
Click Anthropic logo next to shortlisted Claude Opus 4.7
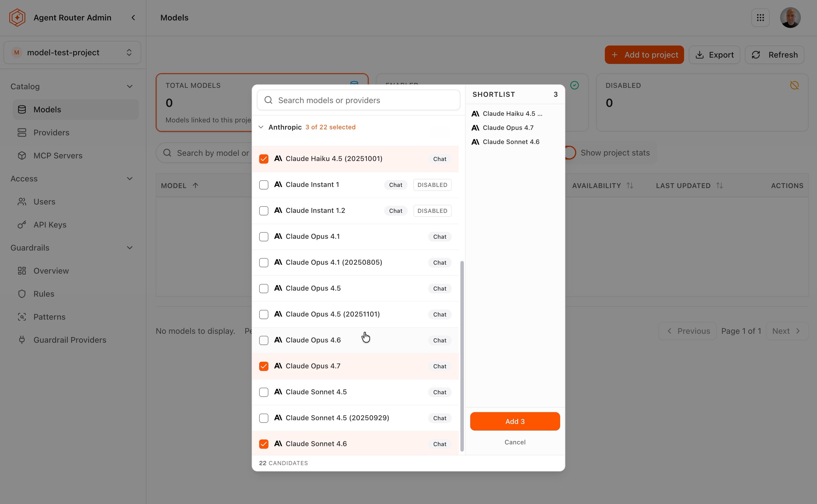[x=475, y=128]
